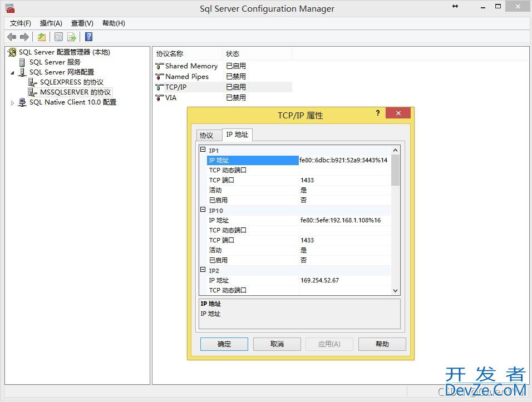Click the property grid scrollbar thumb
532x402 pixels.
395,170
